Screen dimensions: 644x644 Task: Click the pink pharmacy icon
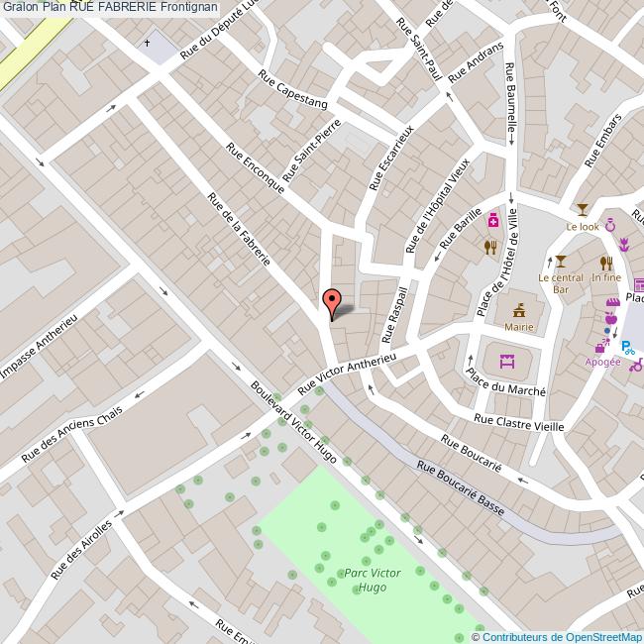(491, 222)
